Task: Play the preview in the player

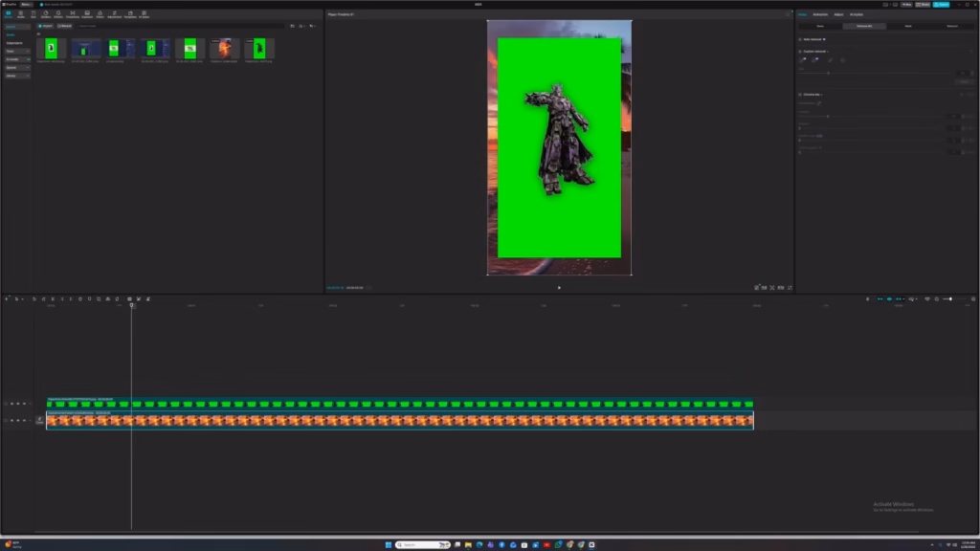Action: tap(559, 288)
